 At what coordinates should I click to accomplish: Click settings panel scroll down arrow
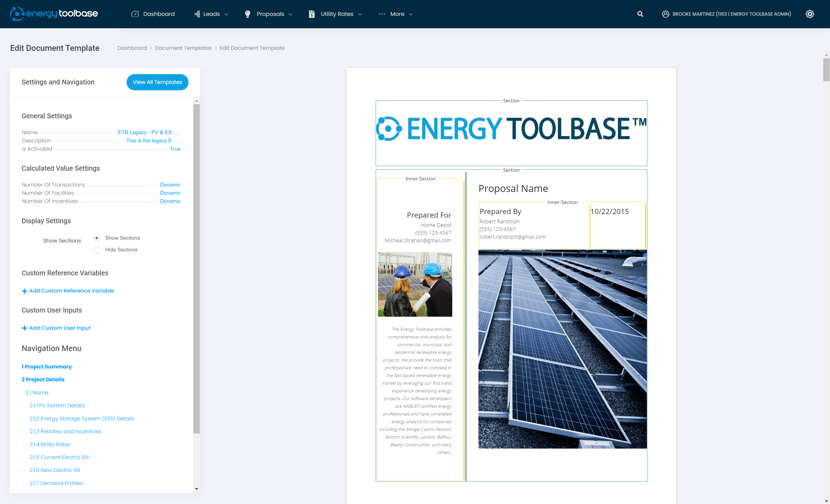[x=197, y=489]
